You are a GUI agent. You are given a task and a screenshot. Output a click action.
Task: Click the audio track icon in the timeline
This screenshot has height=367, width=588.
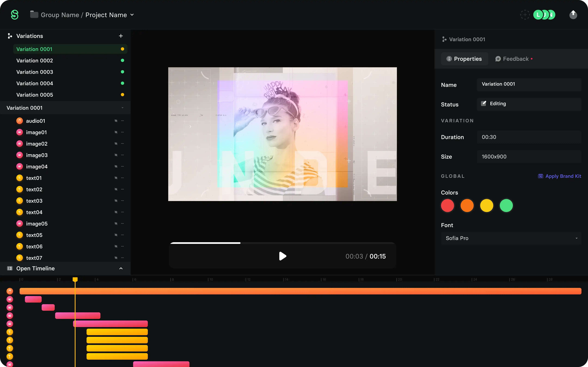(x=10, y=291)
